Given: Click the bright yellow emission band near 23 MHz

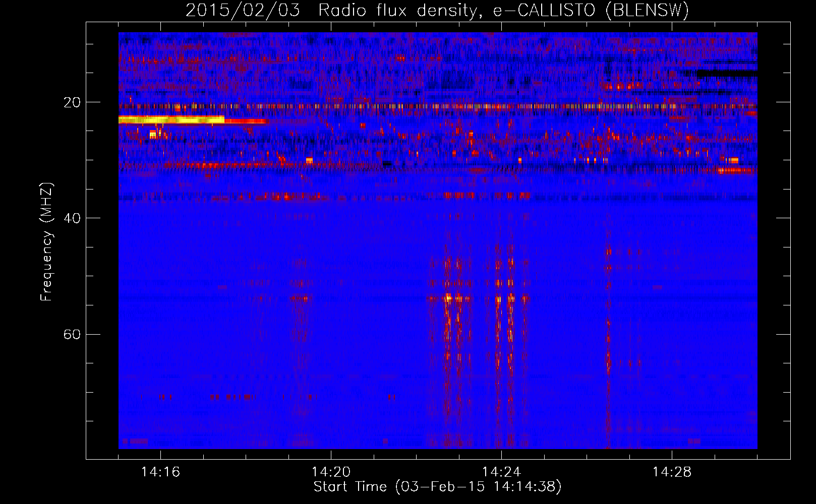Looking at the screenshot, I should [x=171, y=119].
